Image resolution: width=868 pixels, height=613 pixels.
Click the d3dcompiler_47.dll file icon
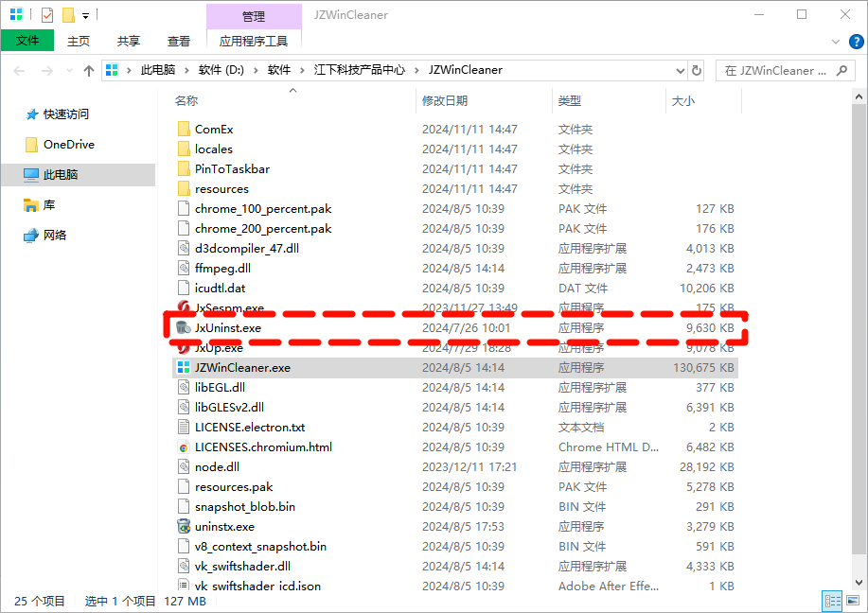184,249
